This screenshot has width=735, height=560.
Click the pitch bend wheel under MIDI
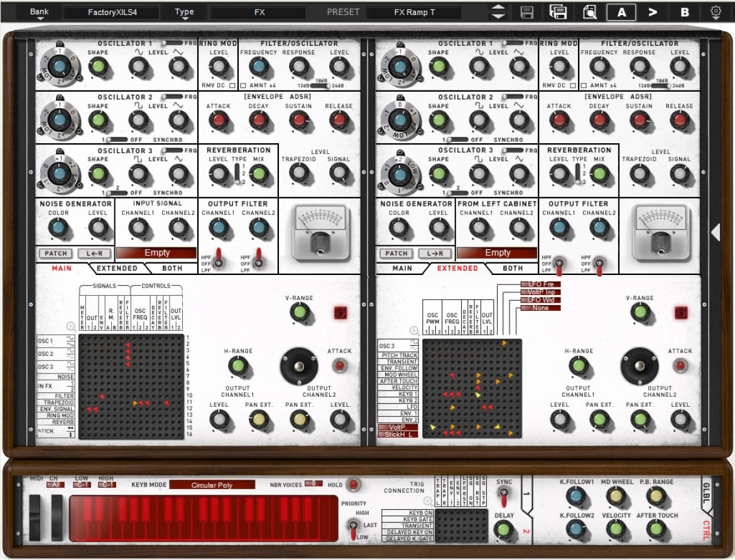(35, 517)
